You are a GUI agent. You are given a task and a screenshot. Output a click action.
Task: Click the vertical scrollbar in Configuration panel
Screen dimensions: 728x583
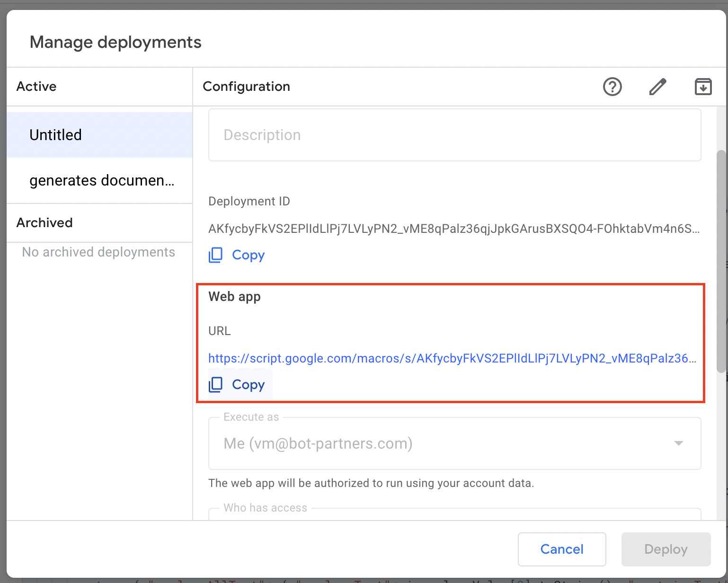(x=721, y=261)
